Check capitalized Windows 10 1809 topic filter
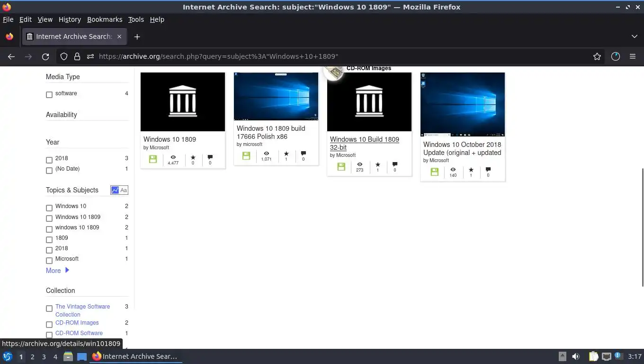This screenshot has width=644, height=364. (x=49, y=218)
